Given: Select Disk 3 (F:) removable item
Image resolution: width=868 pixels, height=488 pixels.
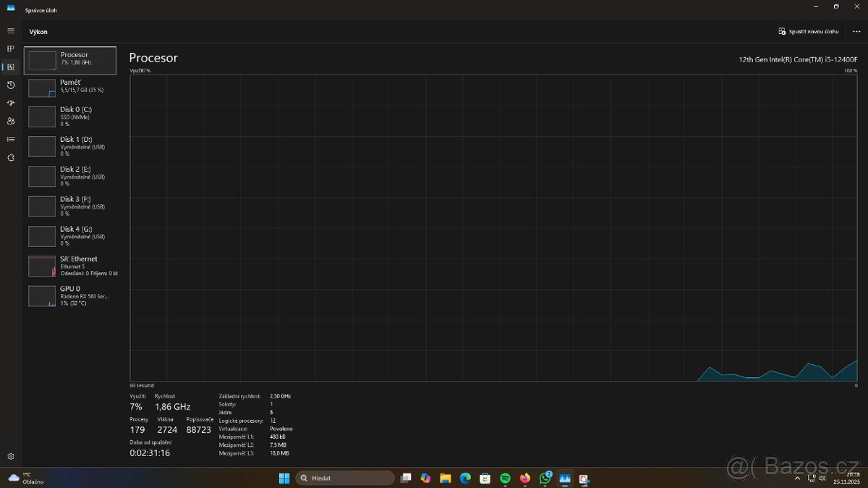Looking at the screenshot, I should click(70, 206).
